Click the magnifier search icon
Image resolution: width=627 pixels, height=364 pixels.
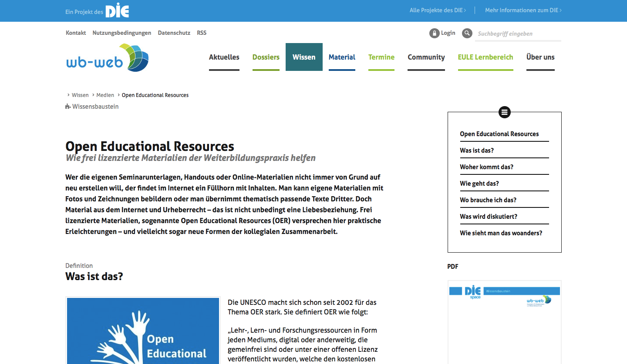[x=467, y=33]
